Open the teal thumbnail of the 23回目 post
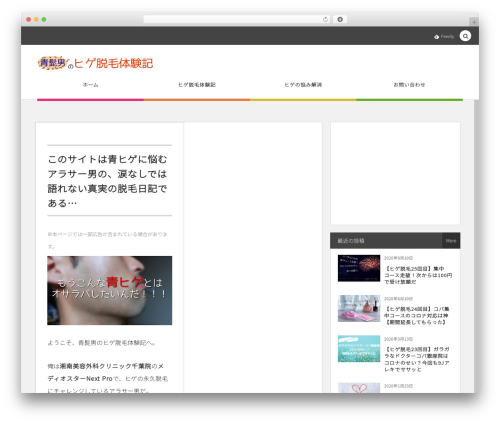 (x=359, y=349)
